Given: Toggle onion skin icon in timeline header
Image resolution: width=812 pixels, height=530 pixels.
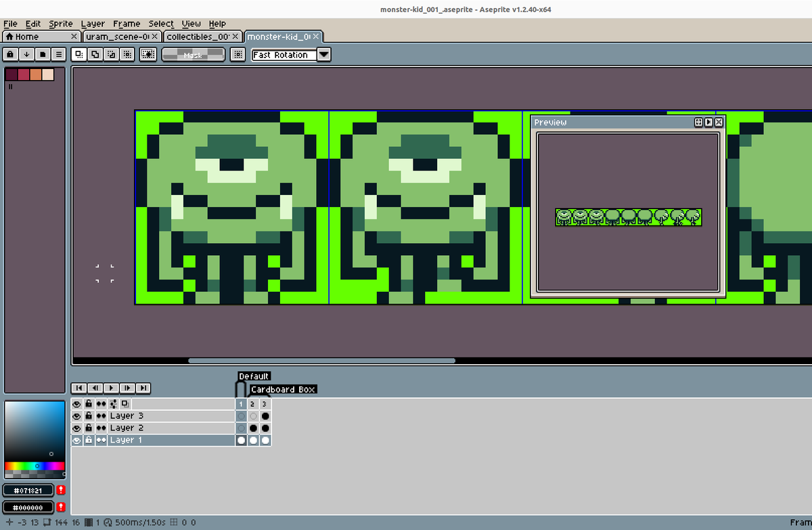Looking at the screenshot, I should (125, 404).
